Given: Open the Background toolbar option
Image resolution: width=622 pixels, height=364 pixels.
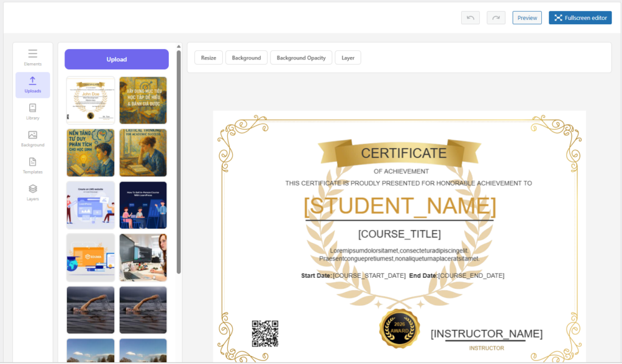Looking at the screenshot, I should (246, 58).
